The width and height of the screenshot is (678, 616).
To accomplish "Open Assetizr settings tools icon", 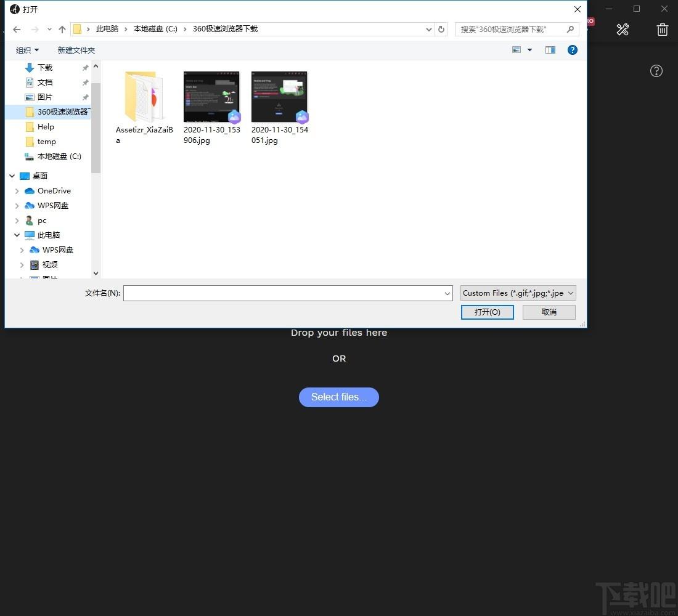I will pos(623,30).
